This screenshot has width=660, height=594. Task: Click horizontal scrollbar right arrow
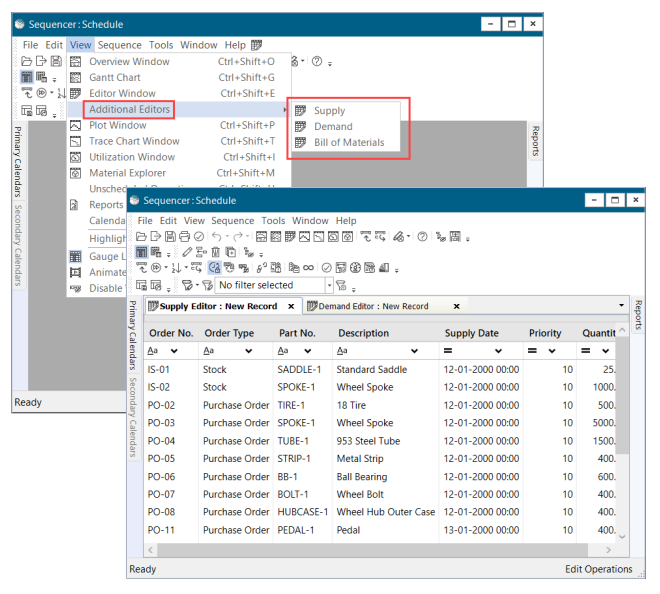608,550
